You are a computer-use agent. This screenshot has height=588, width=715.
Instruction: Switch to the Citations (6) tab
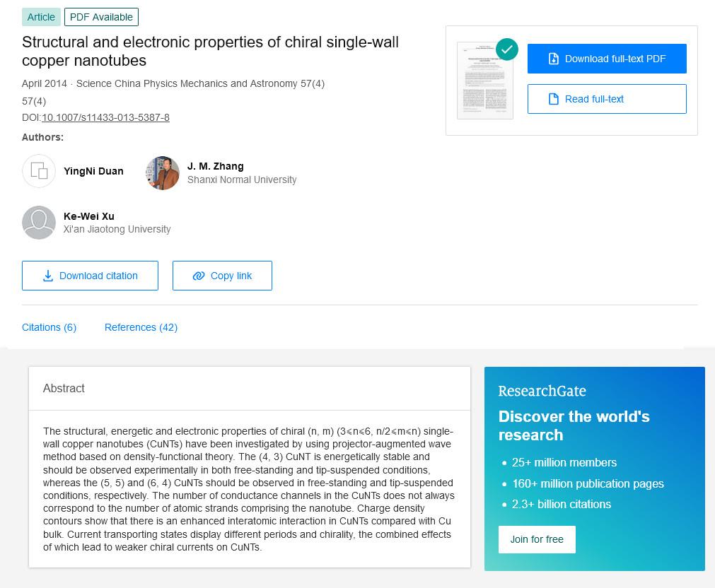50,327
